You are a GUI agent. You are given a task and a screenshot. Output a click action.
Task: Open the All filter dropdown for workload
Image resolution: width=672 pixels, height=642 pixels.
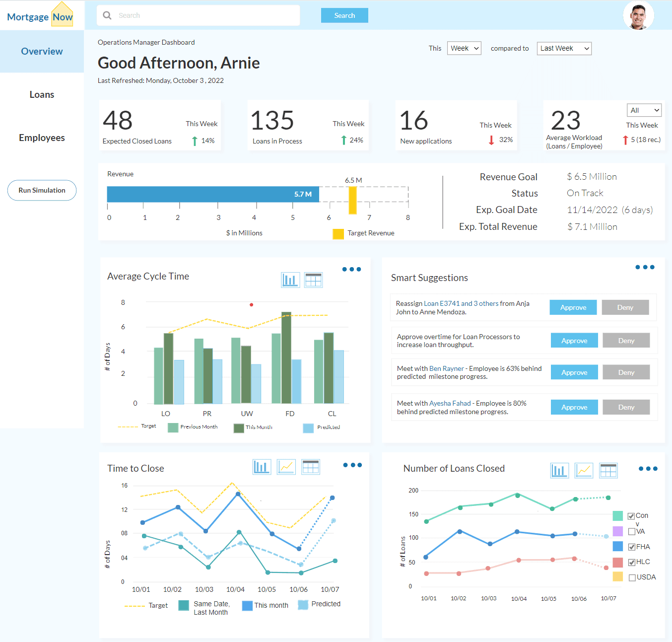[x=644, y=110]
